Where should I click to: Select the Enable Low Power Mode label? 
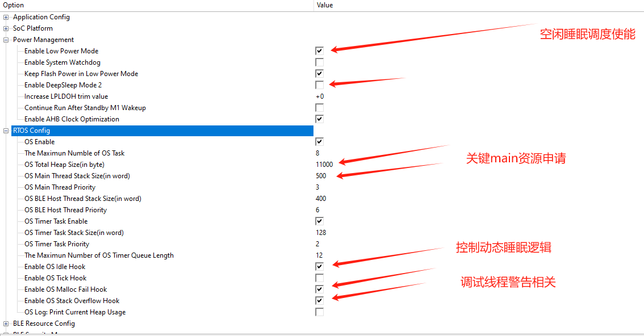(x=61, y=51)
